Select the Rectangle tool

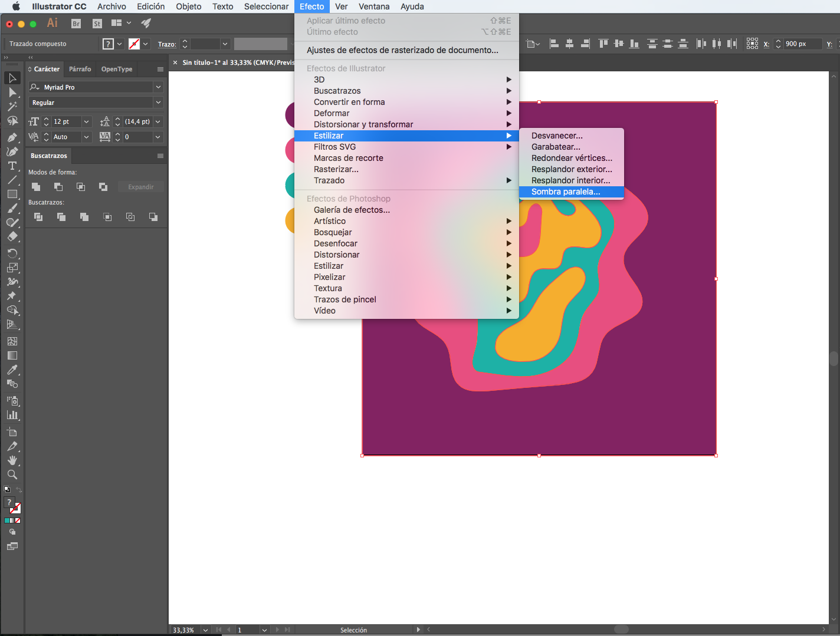point(12,194)
